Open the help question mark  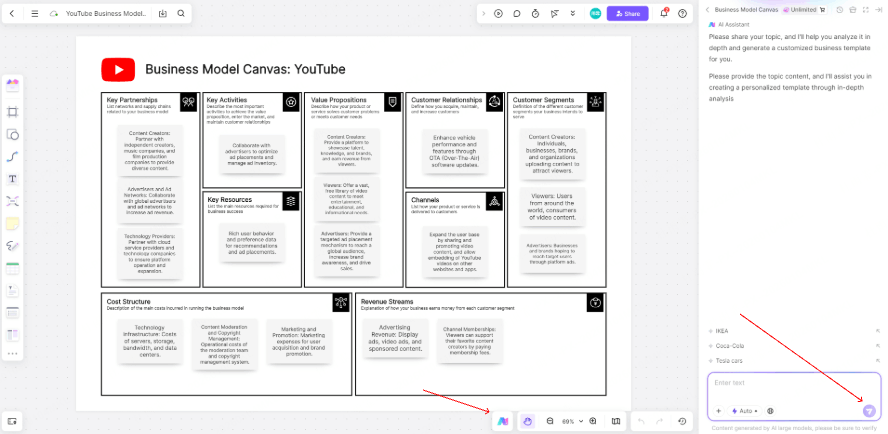pos(682,14)
